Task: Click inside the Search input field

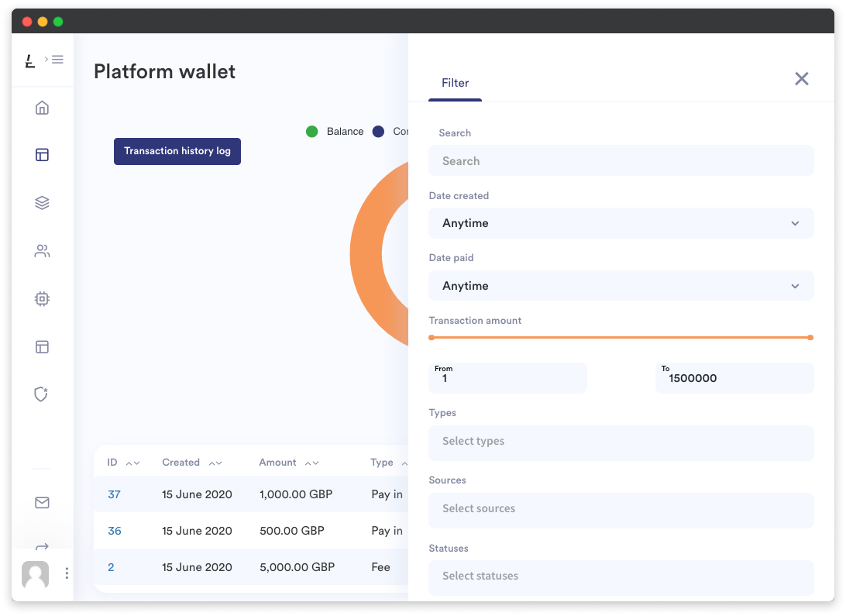Action: tap(621, 160)
